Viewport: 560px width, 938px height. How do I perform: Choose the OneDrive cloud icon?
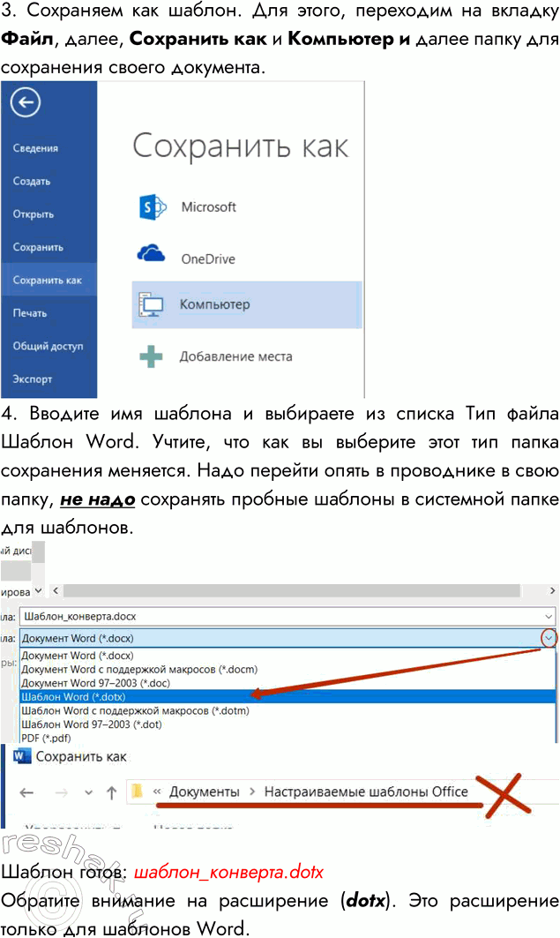pyautogui.click(x=152, y=255)
